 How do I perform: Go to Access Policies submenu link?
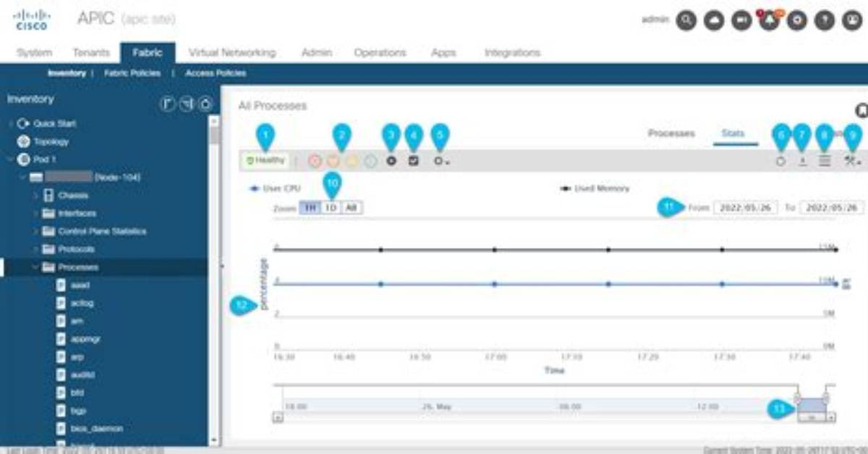pos(216,73)
